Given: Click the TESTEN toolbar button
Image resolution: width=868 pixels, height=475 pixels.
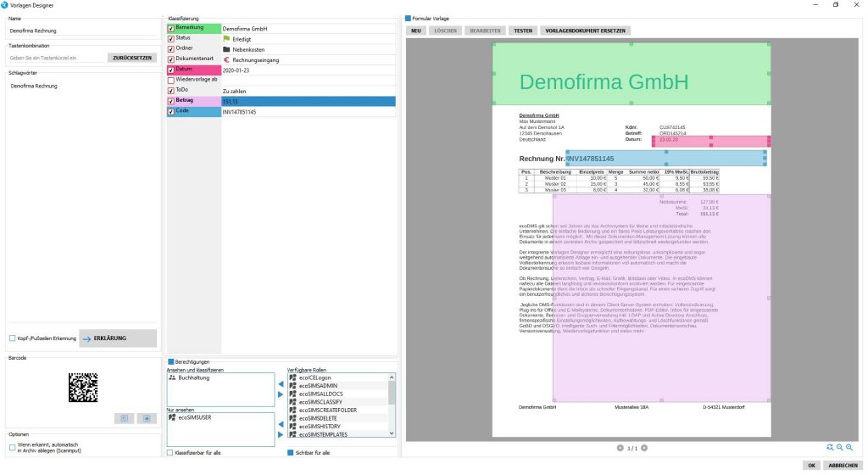Looking at the screenshot, I should point(523,31).
